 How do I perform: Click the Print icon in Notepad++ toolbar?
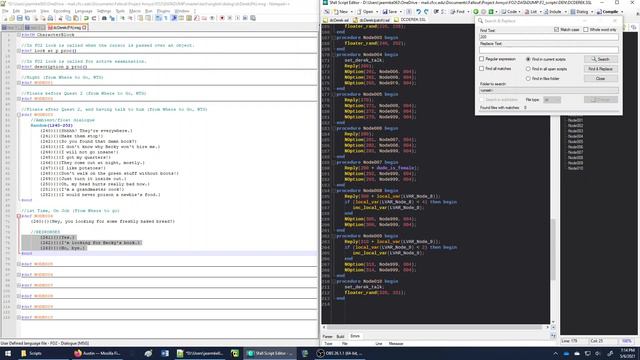point(50,18)
